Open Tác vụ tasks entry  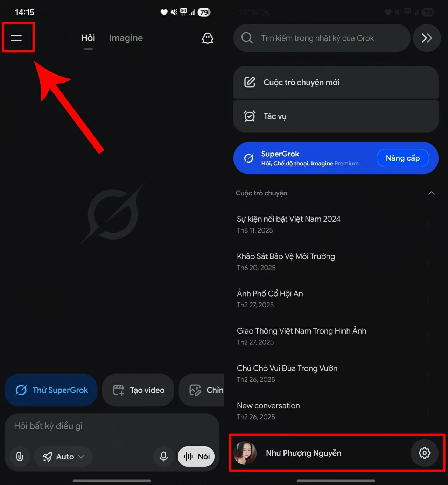[x=336, y=116]
